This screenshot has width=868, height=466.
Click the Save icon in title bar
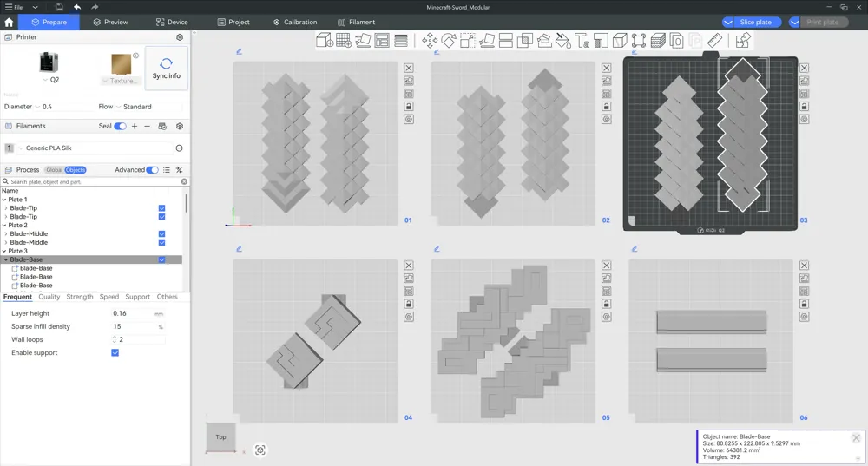[x=59, y=7]
